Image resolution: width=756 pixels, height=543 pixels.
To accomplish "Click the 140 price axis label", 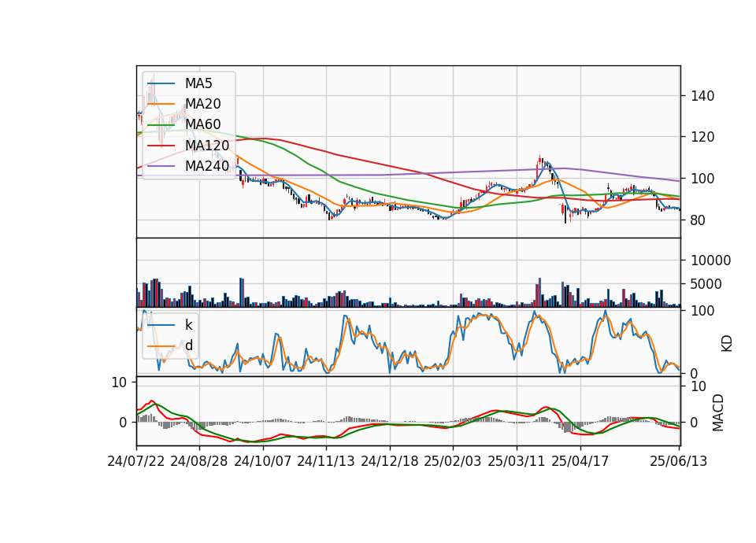I will click(702, 96).
